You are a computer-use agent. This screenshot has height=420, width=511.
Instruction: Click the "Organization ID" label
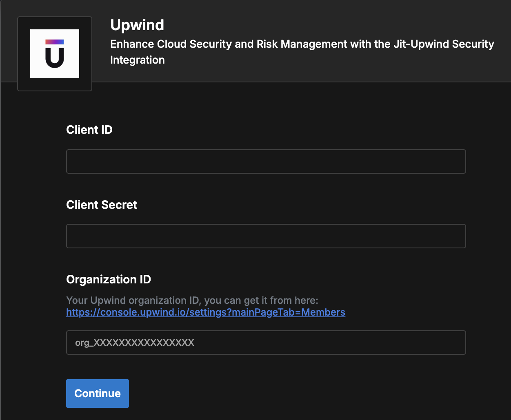pyautogui.click(x=109, y=279)
